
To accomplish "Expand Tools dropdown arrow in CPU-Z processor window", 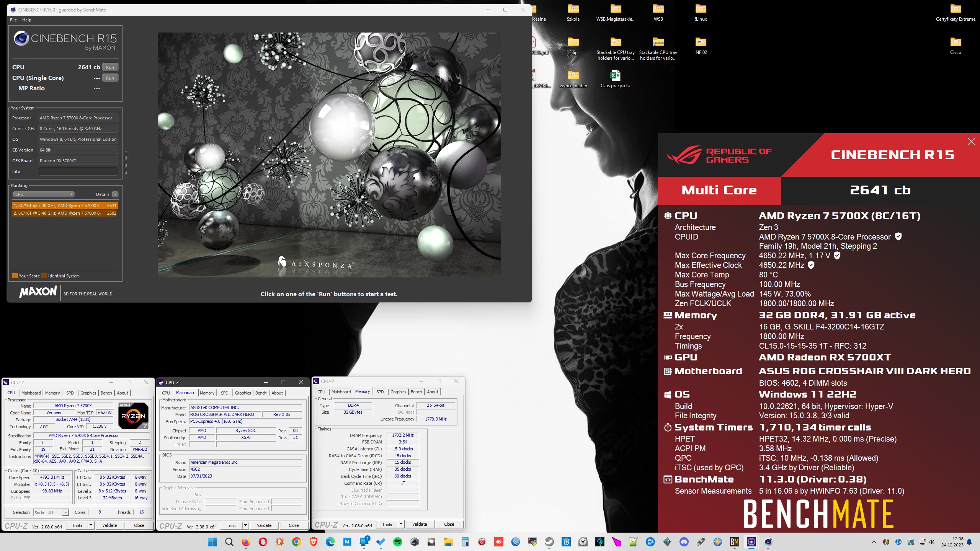I will [x=91, y=525].
